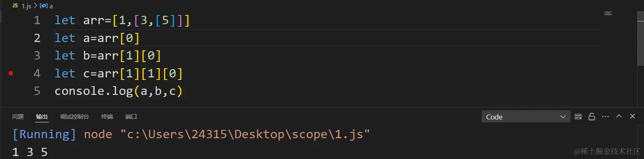Open the 端口 tab
This screenshot has height=159, width=644.
tap(131, 117)
